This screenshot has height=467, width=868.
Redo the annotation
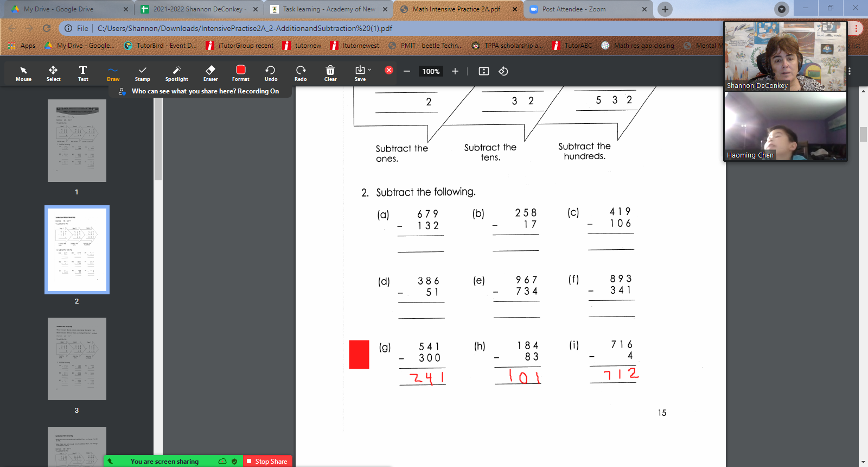point(301,73)
